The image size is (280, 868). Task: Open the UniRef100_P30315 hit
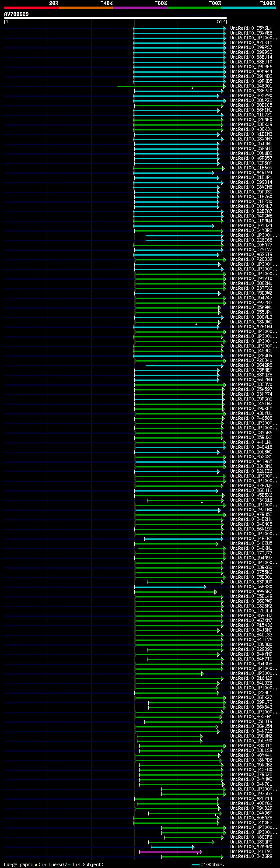pyautogui.click(x=251, y=746)
